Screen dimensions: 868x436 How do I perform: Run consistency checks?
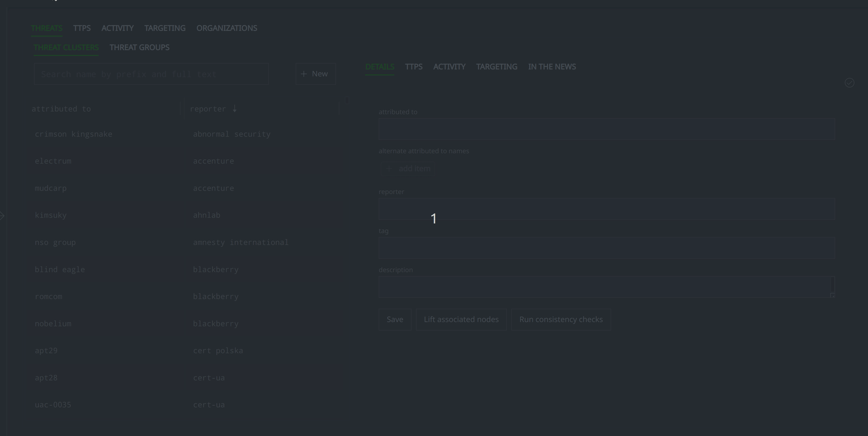tap(561, 319)
